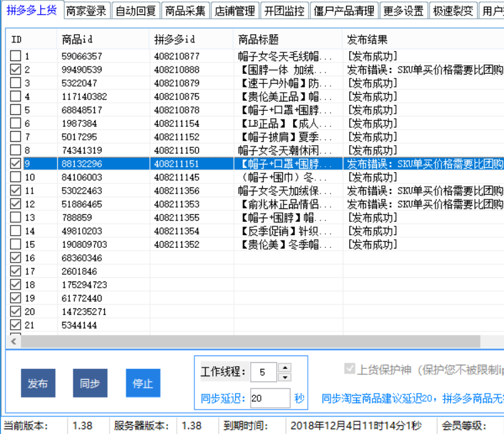Image resolution: width=504 pixels, height=434 pixels.
Task: Decrease the 工作线程 value with down arrow
Action: coord(285,377)
